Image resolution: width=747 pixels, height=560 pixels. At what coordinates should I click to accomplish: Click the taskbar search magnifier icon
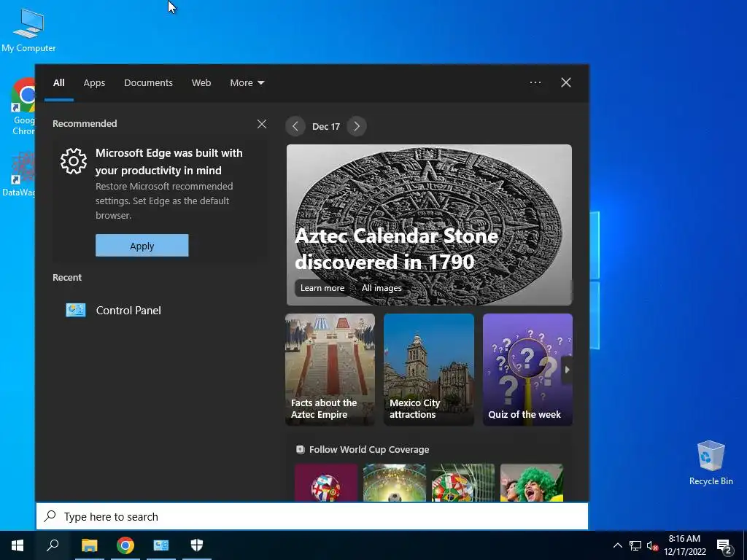53,545
